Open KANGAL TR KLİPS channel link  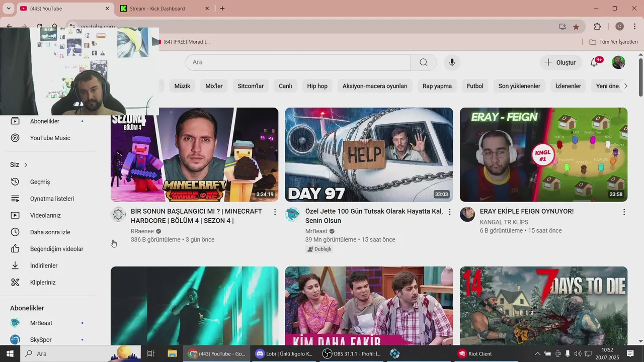click(504, 222)
